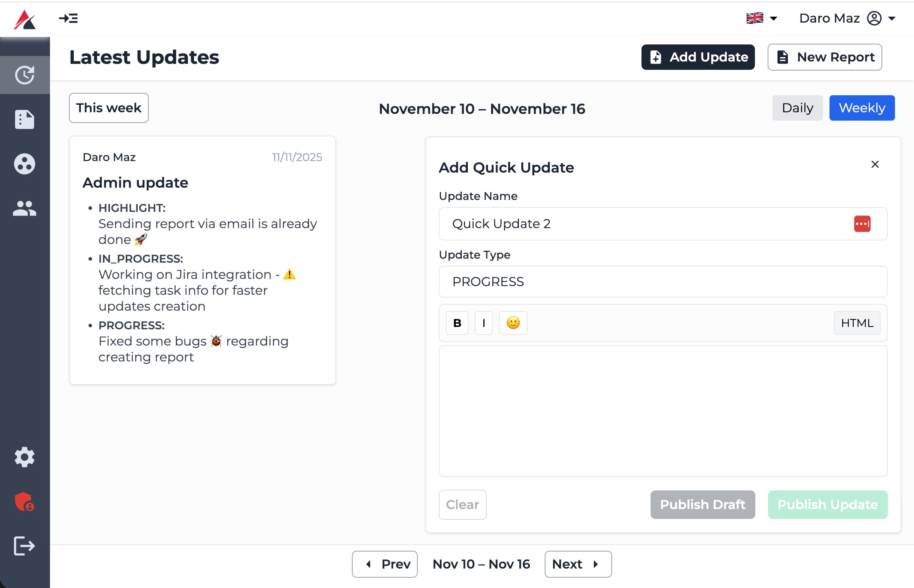This screenshot has width=914, height=588.
Task: Click the Add Update button
Action: [x=698, y=57]
